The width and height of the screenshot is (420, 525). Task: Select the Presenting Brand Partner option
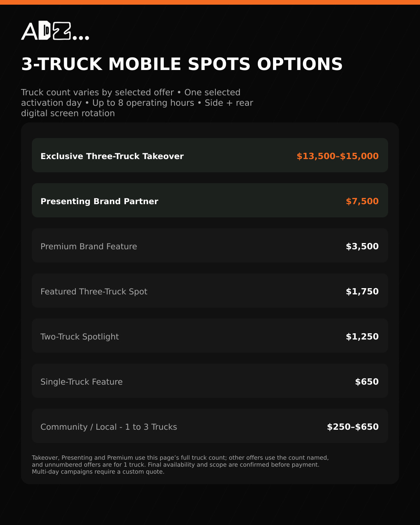point(210,200)
